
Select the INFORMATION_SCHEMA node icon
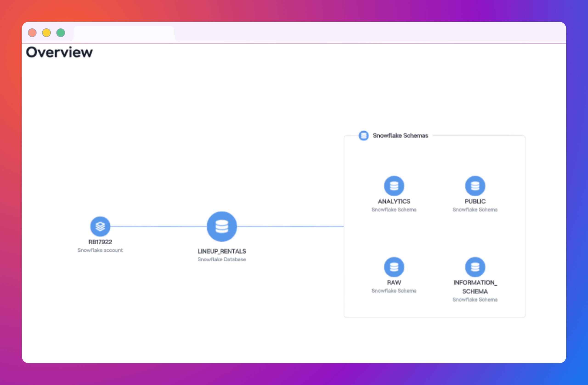(475, 267)
